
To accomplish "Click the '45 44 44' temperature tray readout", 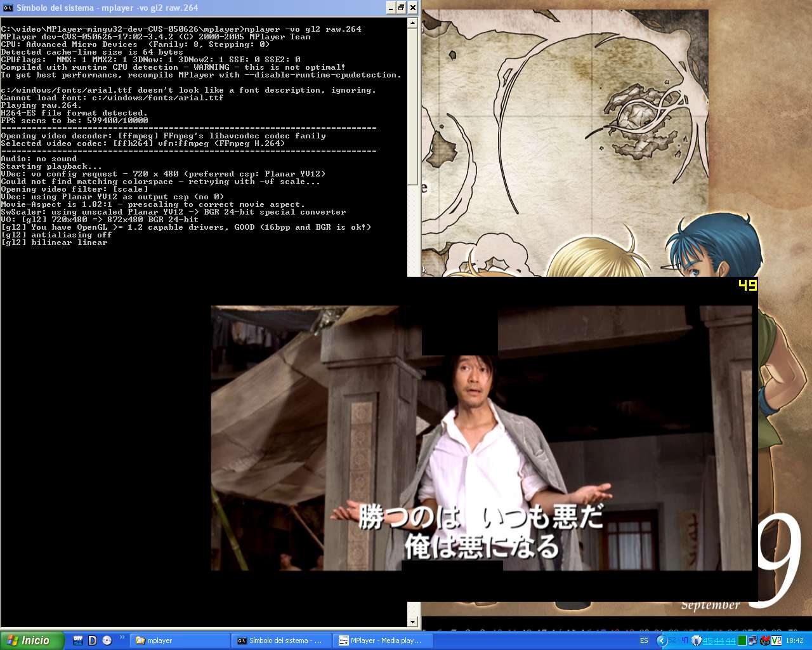I will (x=719, y=641).
